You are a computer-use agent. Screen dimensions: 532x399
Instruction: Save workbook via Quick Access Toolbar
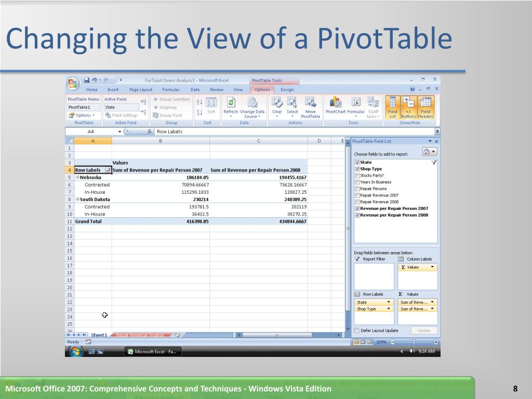point(87,80)
